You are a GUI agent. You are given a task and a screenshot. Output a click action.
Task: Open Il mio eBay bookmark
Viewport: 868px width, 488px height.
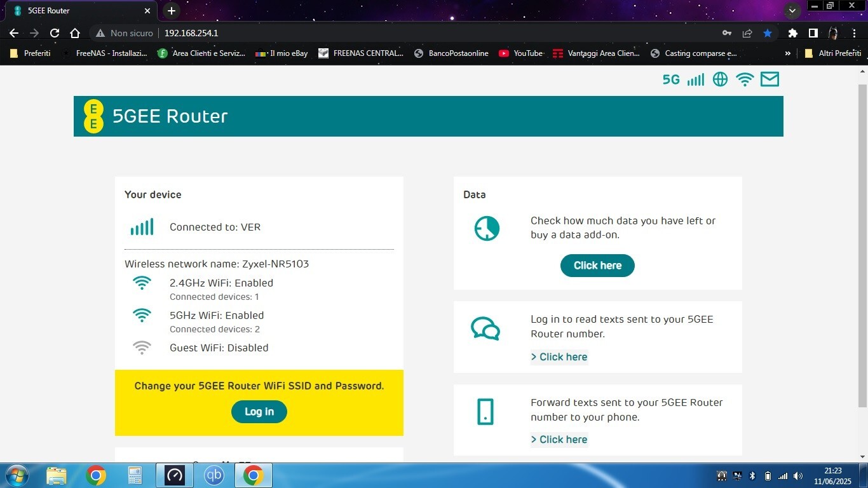click(x=281, y=53)
